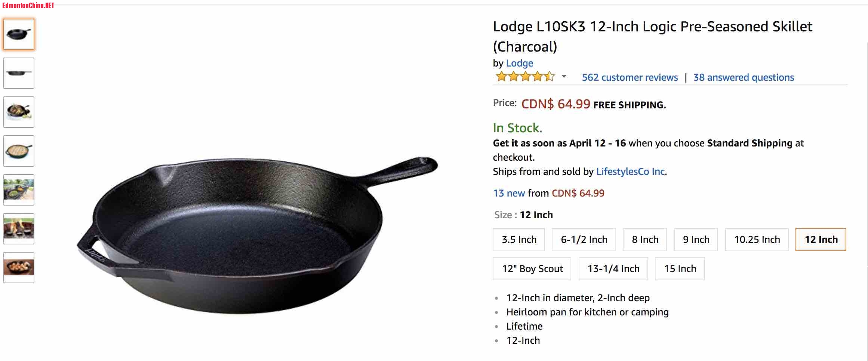Choose the 12" Boy Scout option
868x361 pixels.
click(x=532, y=269)
